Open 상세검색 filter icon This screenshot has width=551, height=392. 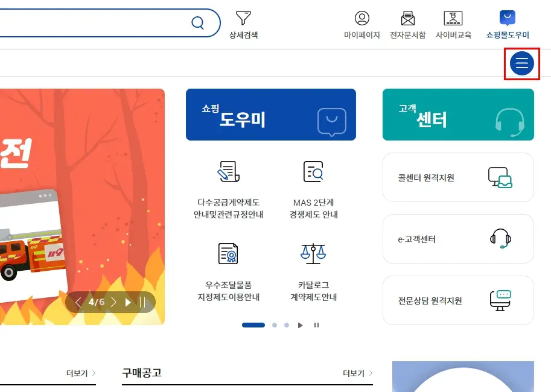pyautogui.click(x=243, y=18)
